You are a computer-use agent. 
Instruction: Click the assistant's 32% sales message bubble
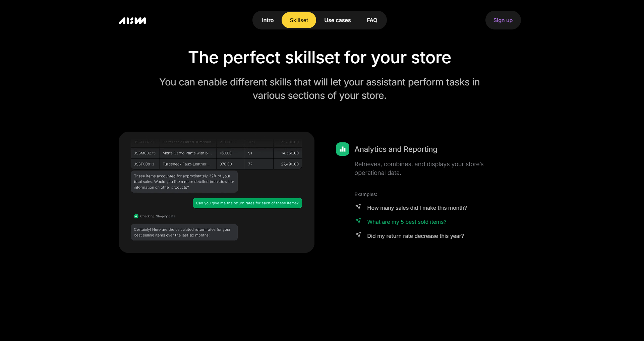coord(184,182)
